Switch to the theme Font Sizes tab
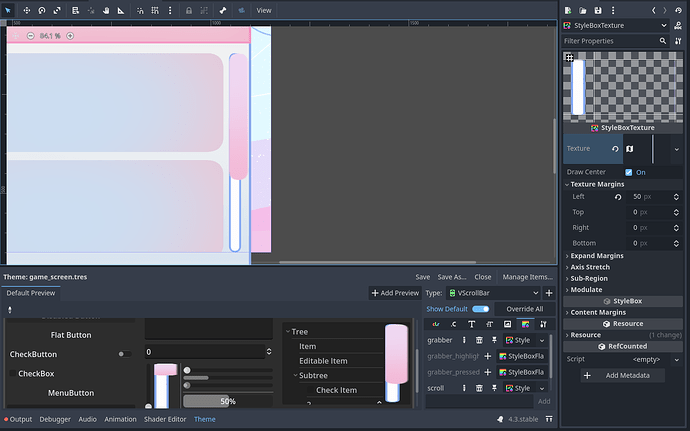This screenshot has width=690, height=431. click(489, 324)
